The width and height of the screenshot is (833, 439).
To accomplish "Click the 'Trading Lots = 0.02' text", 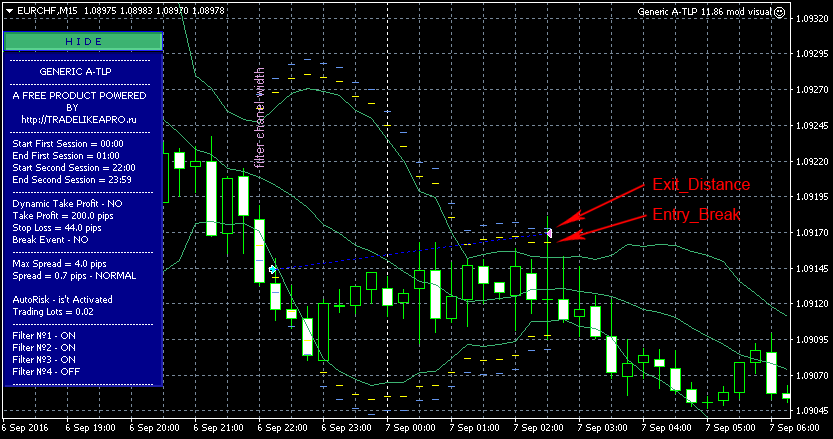I will 53,312.
